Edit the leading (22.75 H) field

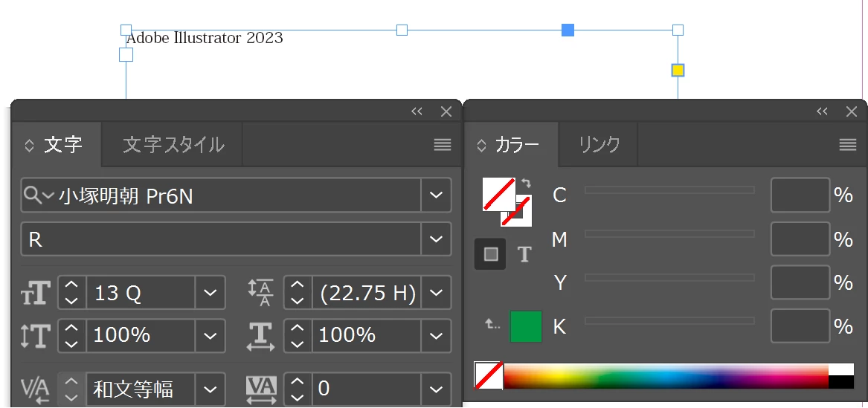367,293
